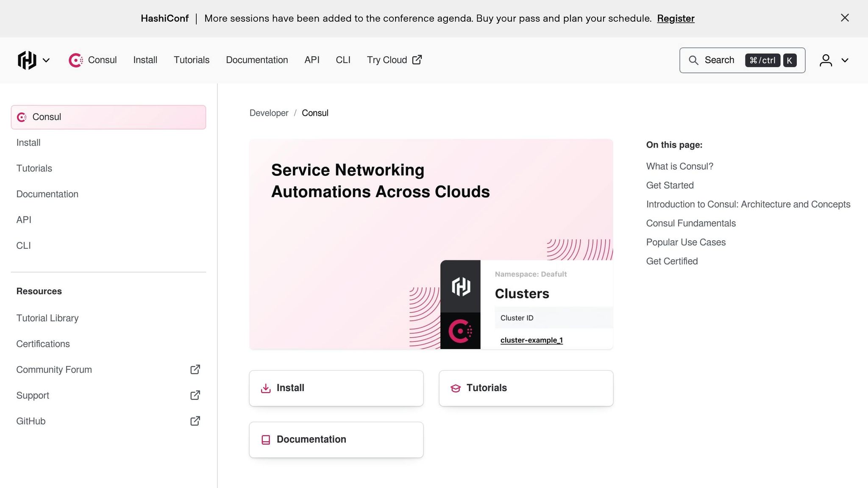
Task: Select Tutorials in the left sidebar
Action: (34, 168)
